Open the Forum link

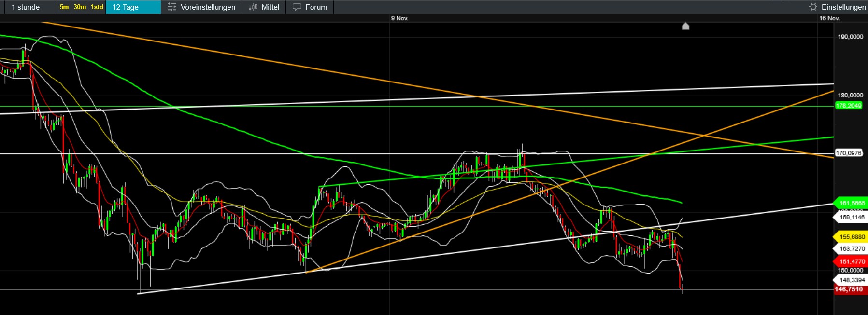(x=316, y=7)
